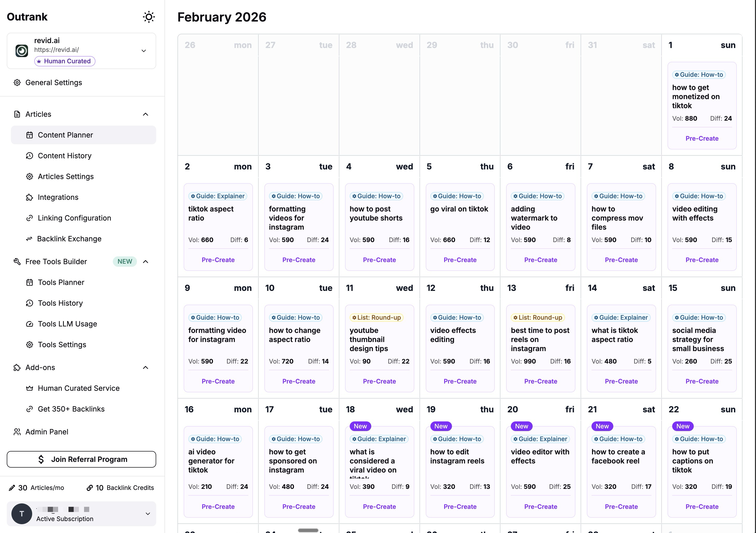Collapse the Articles section chevron
The image size is (756, 533).
point(146,114)
